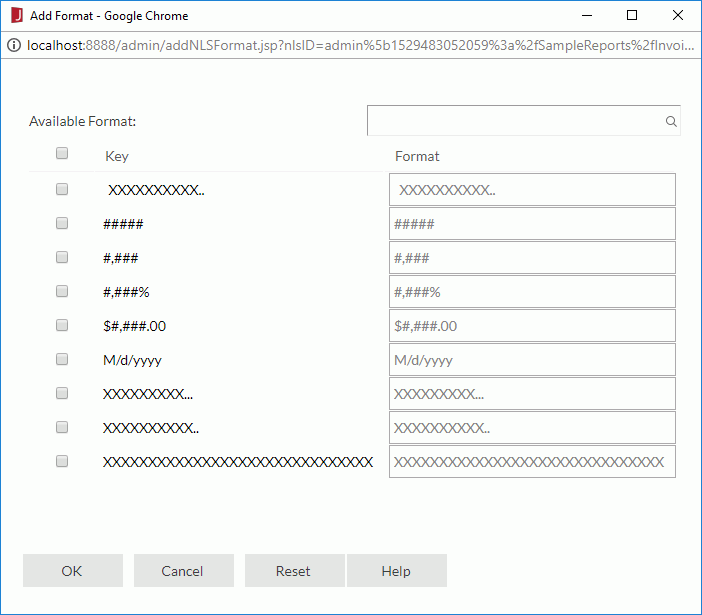Check the XXXXXXXXX... row checkbox
This screenshot has width=702, height=615.
[x=62, y=393]
